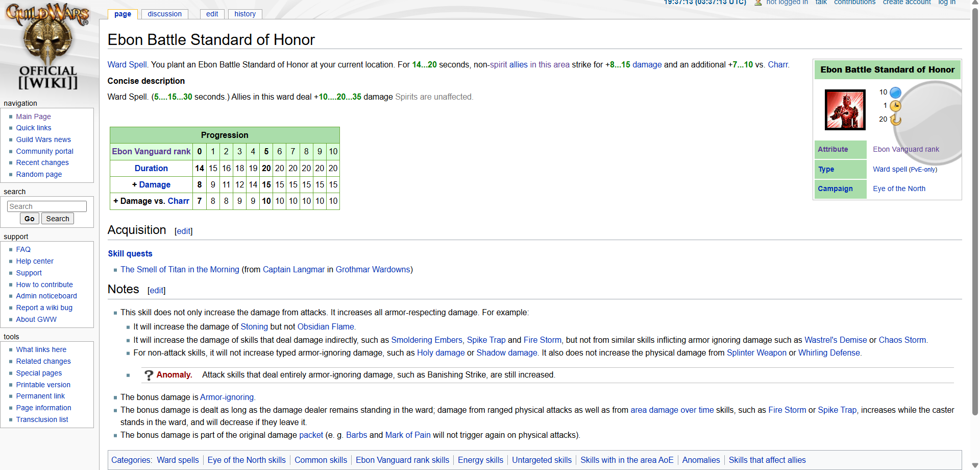Open Help center
Screen dimensions: 980x470
point(35,261)
